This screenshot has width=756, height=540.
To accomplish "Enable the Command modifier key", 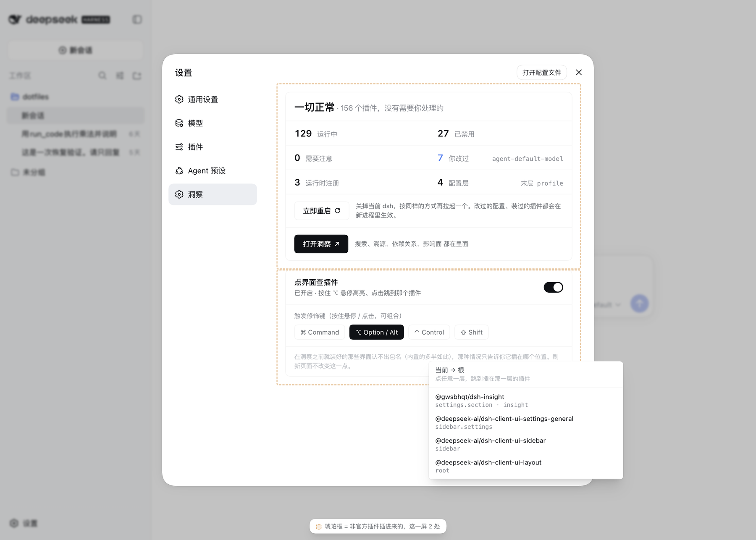I will click(320, 332).
